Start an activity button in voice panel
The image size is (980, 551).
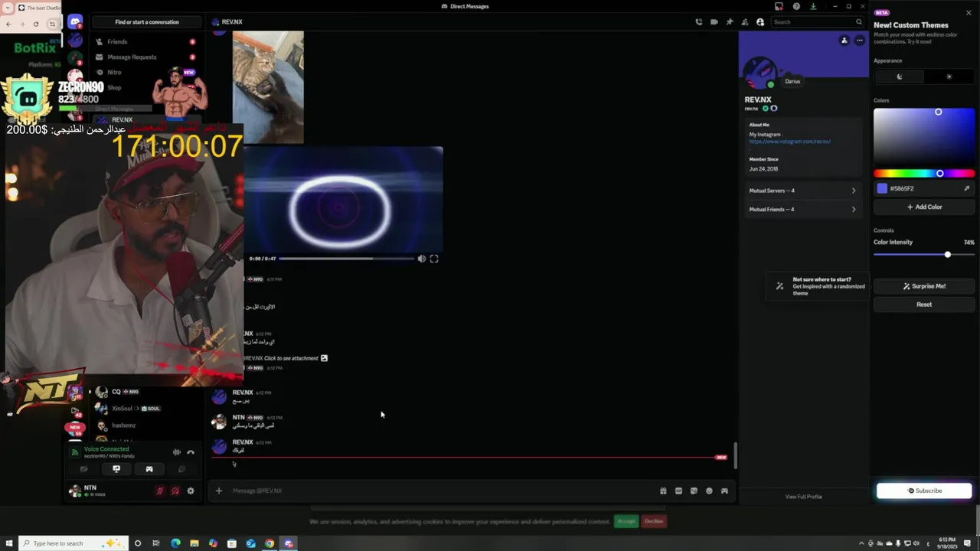pyautogui.click(x=149, y=469)
